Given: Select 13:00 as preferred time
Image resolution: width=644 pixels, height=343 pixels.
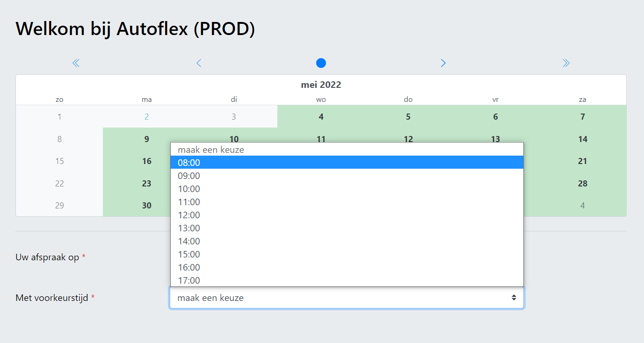Looking at the screenshot, I should tap(347, 228).
